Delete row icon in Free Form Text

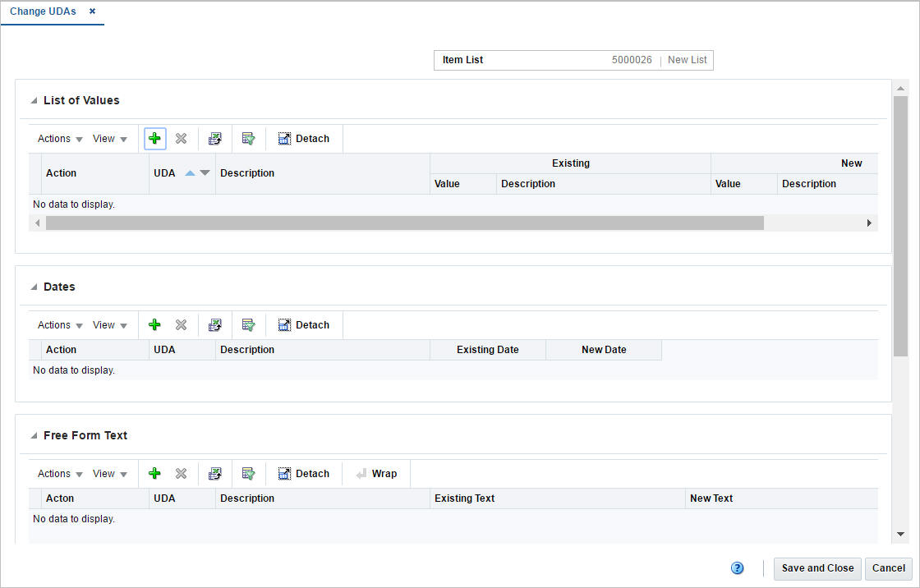182,474
